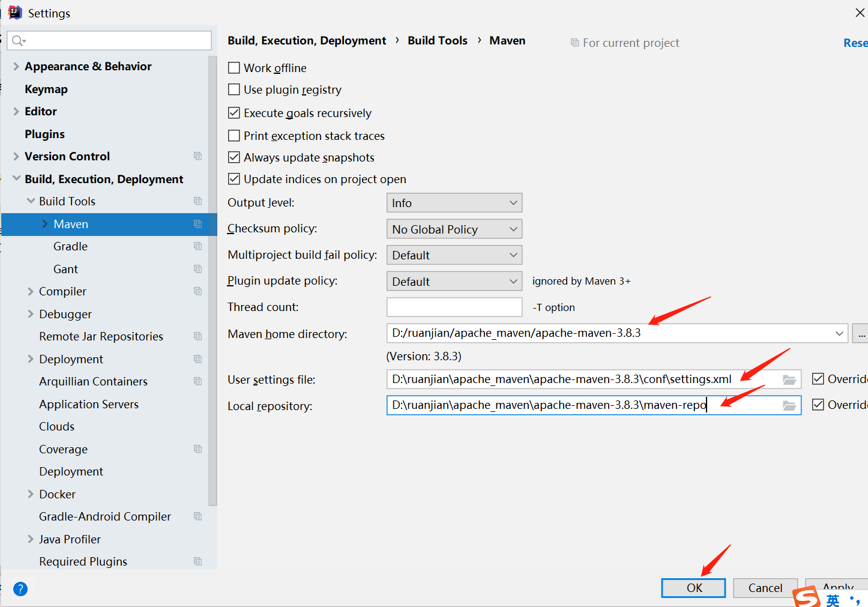Click the Thread count input field

coord(454,307)
